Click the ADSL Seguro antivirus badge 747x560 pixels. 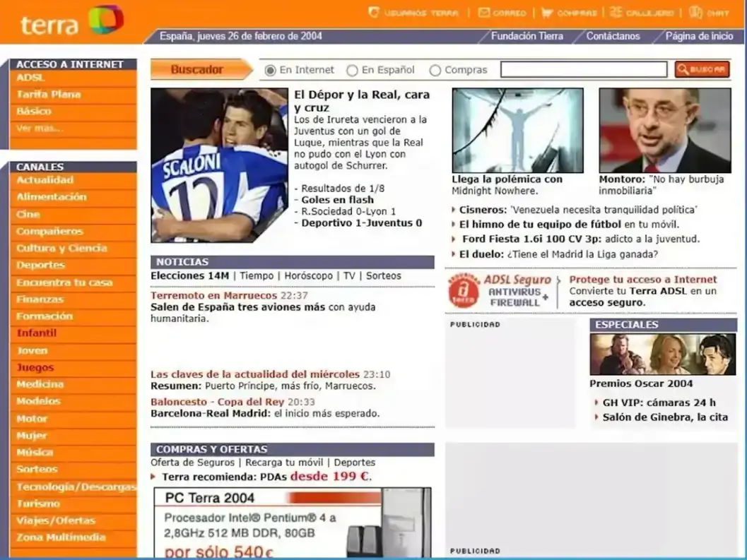pyautogui.click(x=464, y=290)
